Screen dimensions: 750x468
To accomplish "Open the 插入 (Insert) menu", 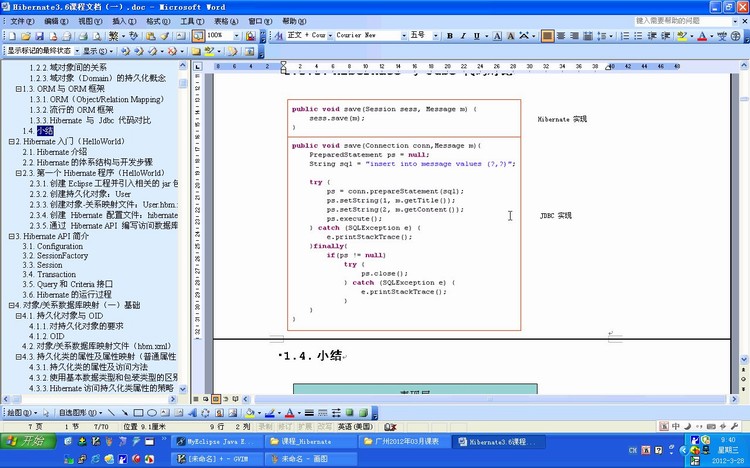I will tap(124, 21).
